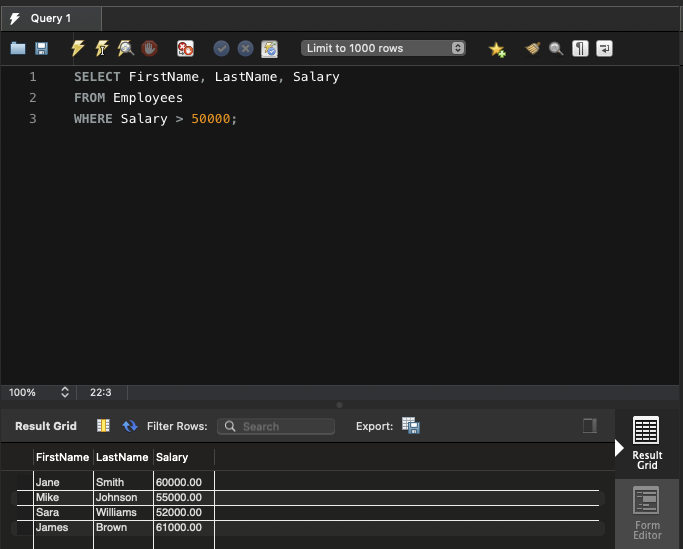
Task: Toggle invisible characters display
Action: (580, 48)
